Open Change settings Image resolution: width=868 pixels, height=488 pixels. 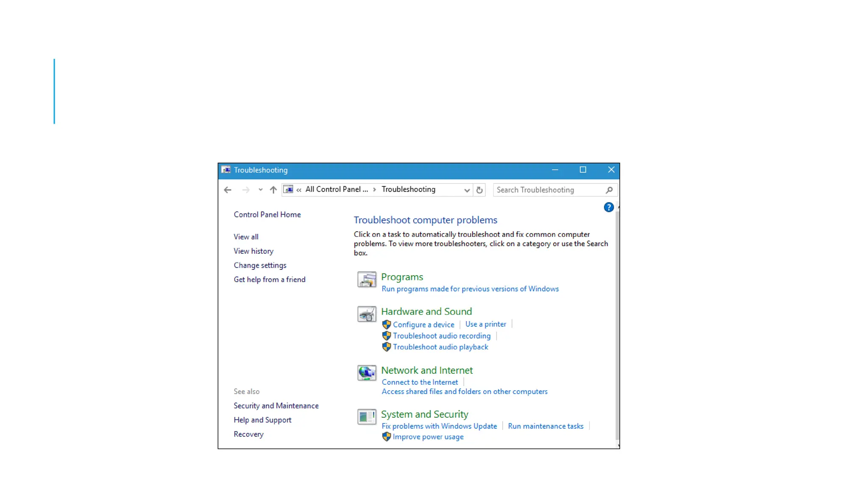[260, 265]
